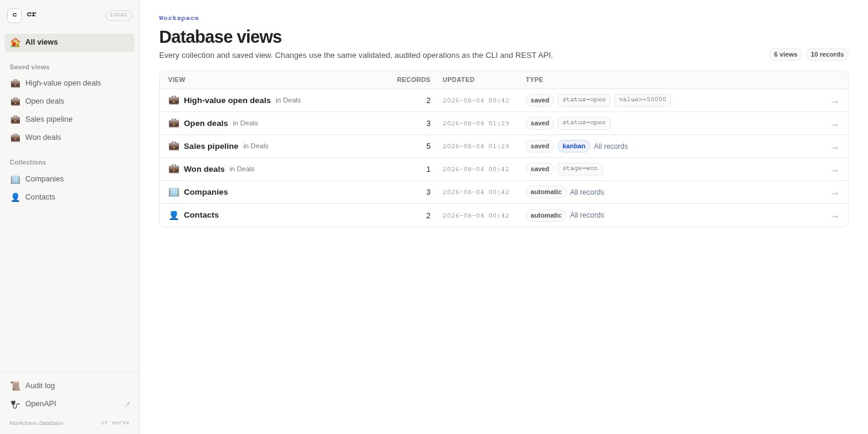Open the Open deals saved view in sidebar
This screenshot has height=434, width=868.
point(69,101)
